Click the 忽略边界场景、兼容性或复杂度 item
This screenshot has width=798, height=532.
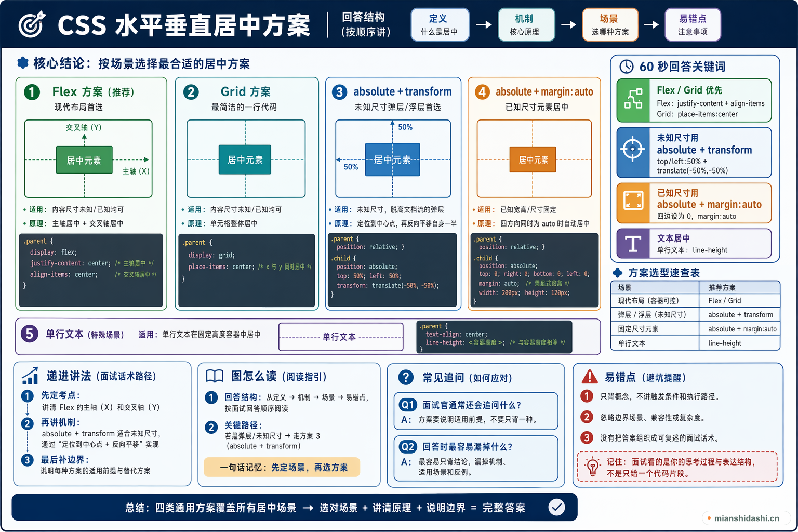coord(652,417)
